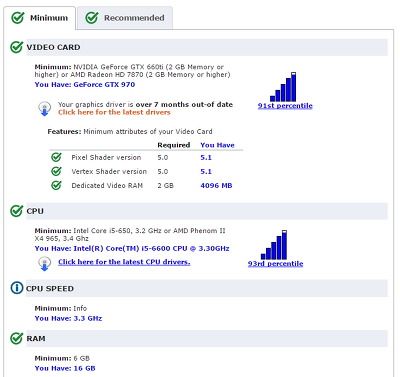Image resolution: width=400 pixels, height=377 pixels.
Task: Click the Vertex Shader version checkmark icon
Action: (x=56, y=171)
